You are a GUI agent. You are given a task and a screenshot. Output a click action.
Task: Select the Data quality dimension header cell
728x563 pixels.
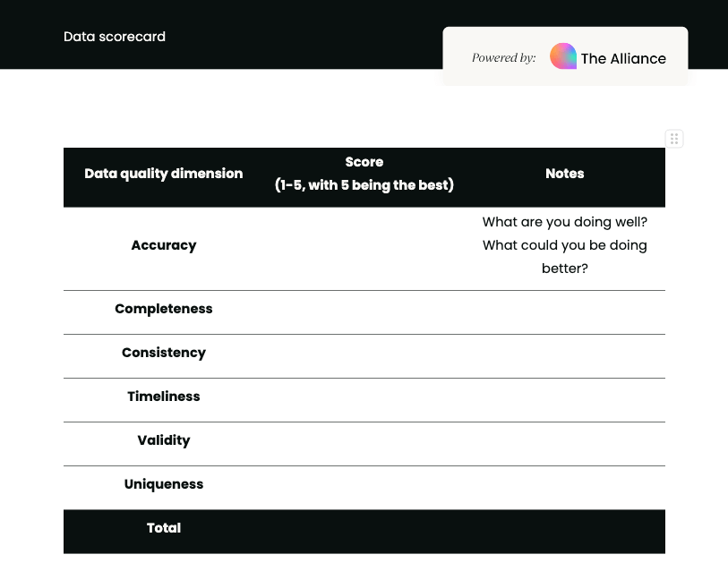(x=163, y=174)
